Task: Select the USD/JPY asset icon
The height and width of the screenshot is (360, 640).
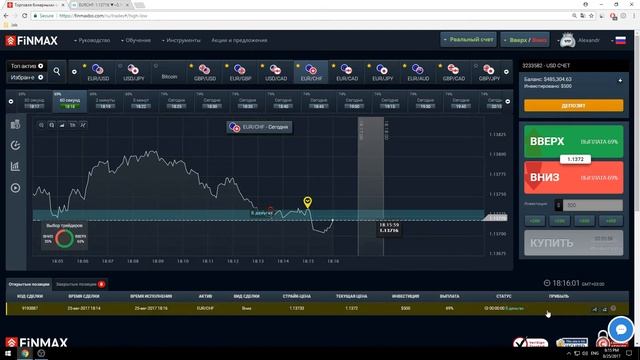Action: click(x=133, y=69)
